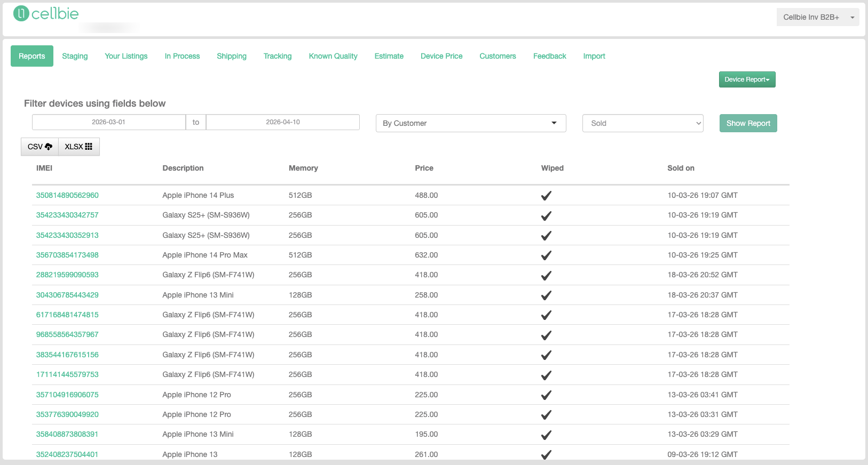Viewport: 868px width, 465px height.
Task: Switch to Device Price tab
Action: coord(441,56)
